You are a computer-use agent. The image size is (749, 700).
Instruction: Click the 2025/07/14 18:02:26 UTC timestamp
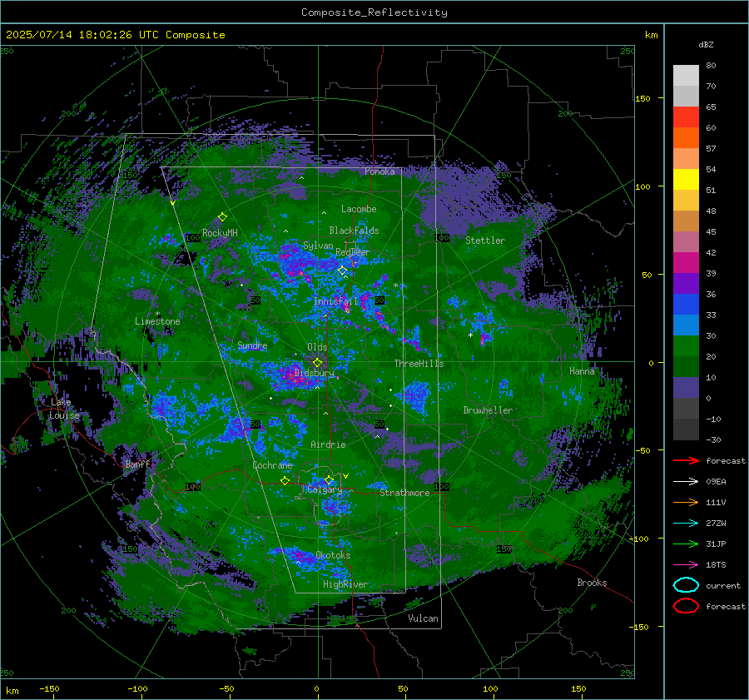pos(115,35)
